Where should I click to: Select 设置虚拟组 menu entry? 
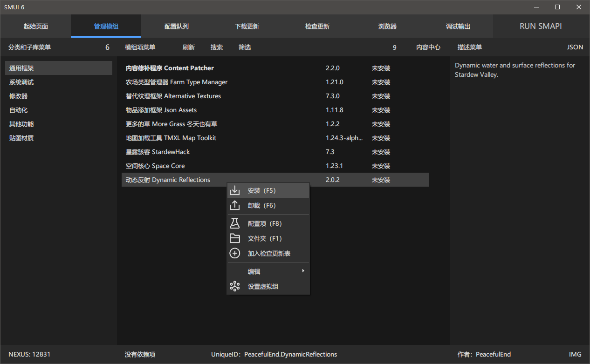point(268,286)
